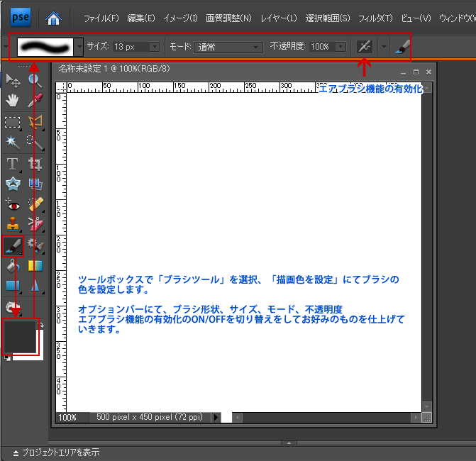Select the Crop tool
This screenshot has height=461, width=476.
[x=35, y=164]
